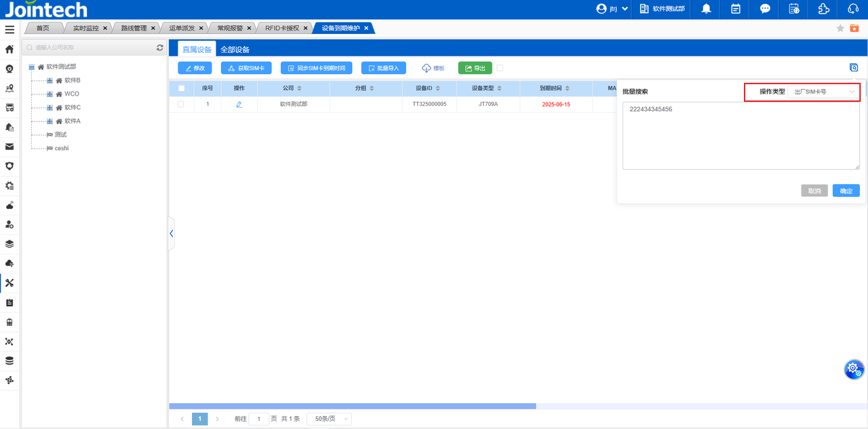The height and width of the screenshot is (429, 868).
Task: Click the 批量导入 button
Action: coord(383,68)
